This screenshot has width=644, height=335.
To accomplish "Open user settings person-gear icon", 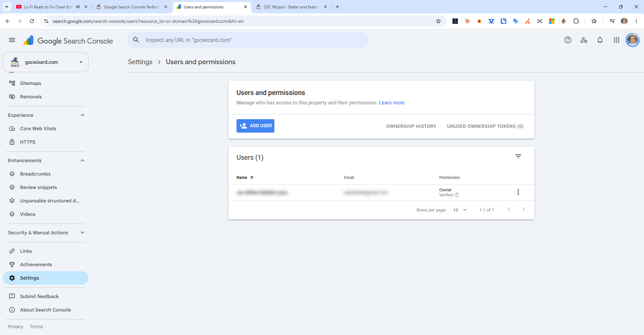I will tap(584, 40).
